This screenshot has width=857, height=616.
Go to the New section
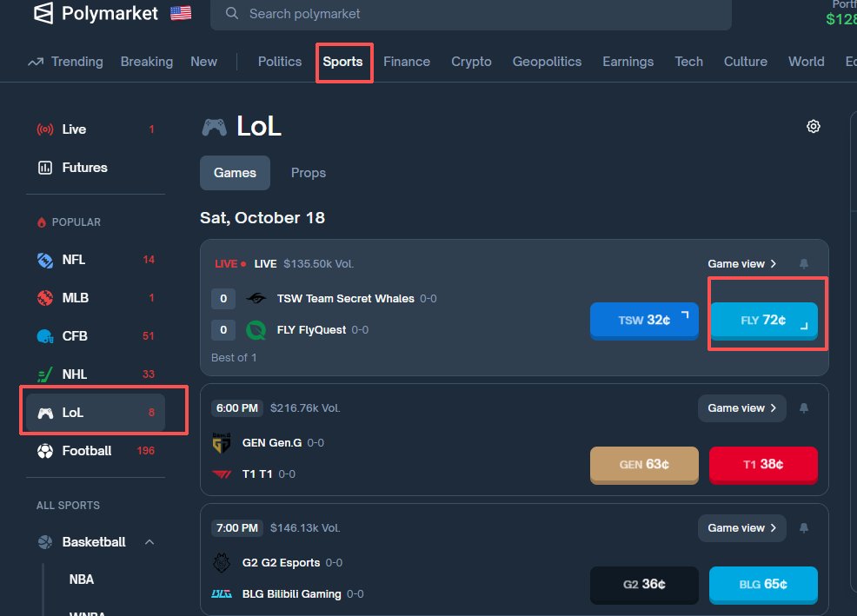(204, 62)
